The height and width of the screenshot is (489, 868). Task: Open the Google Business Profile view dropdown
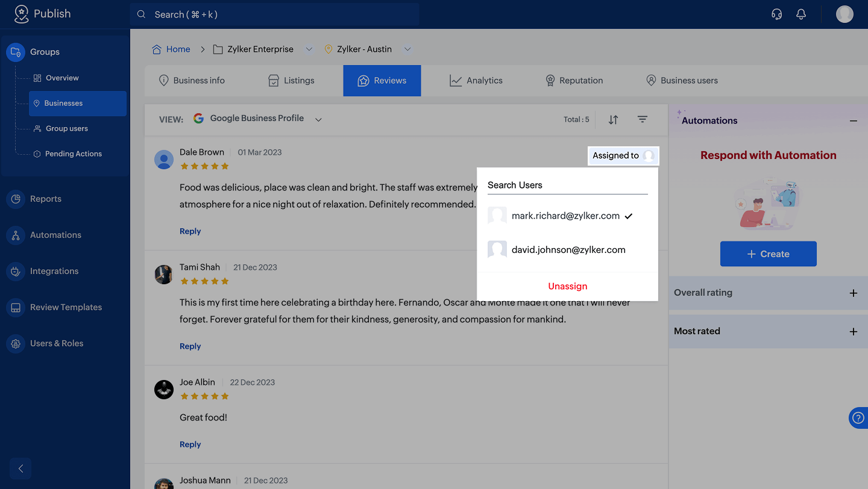(x=318, y=119)
